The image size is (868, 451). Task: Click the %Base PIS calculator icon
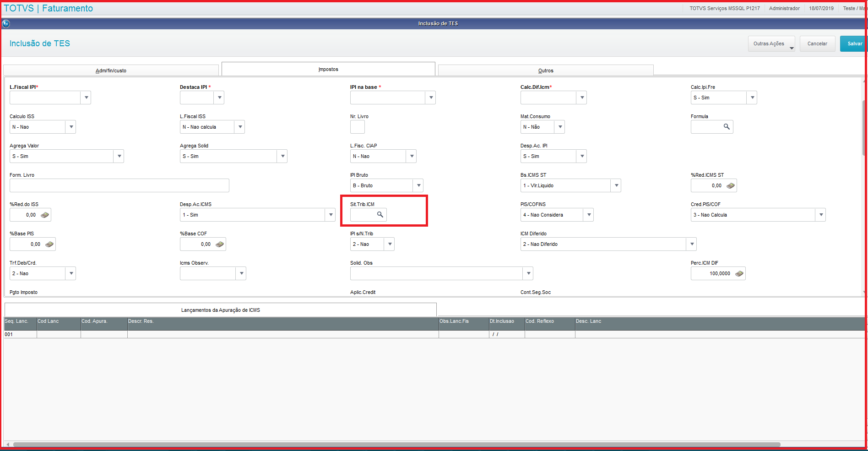click(x=49, y=244)
